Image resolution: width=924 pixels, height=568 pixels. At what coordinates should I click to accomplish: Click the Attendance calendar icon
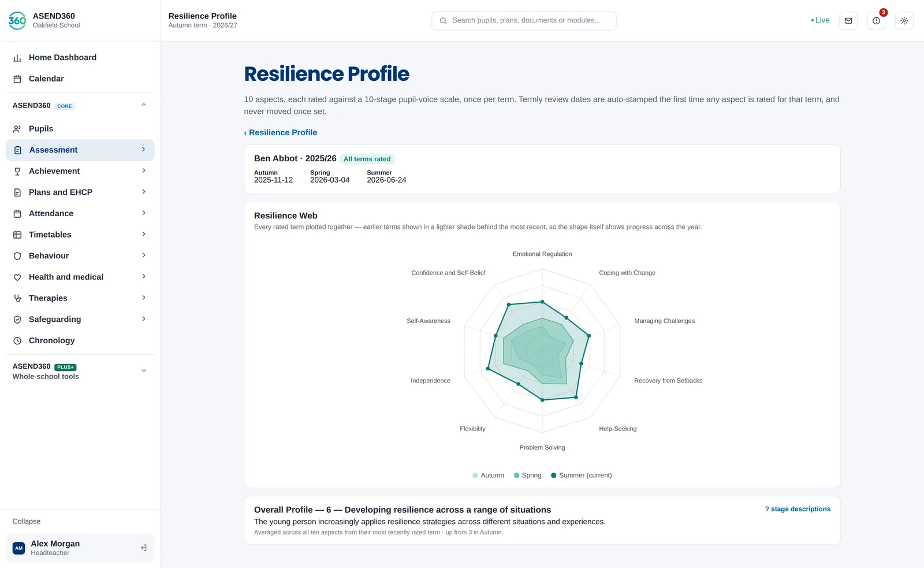(17, 214)
